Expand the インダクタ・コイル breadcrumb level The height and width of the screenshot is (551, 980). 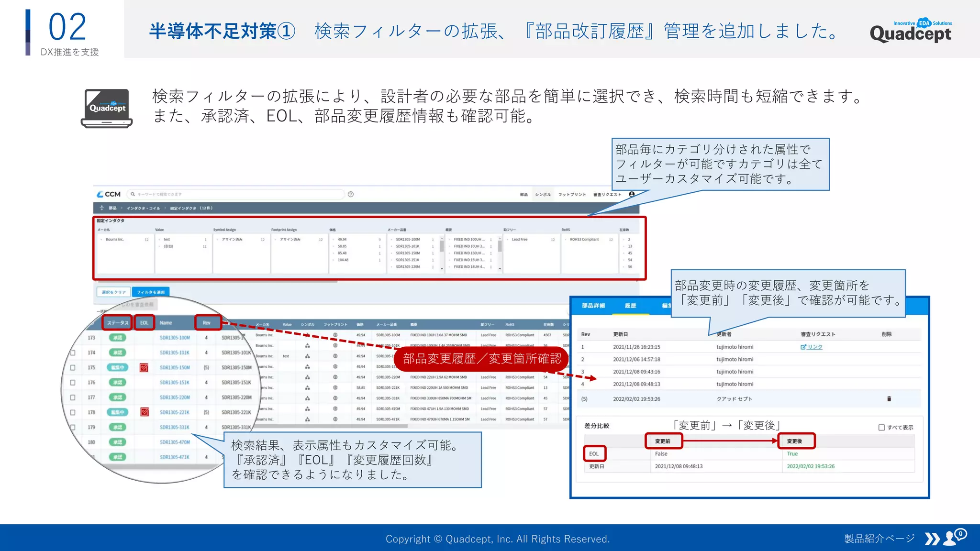[x=143, y=208]
